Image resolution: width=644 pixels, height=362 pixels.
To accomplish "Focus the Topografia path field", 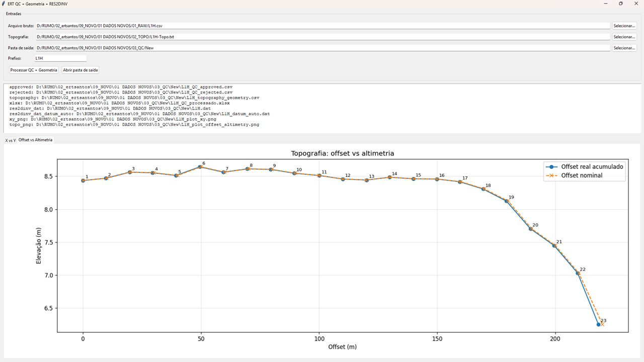I will pos(323,37).
